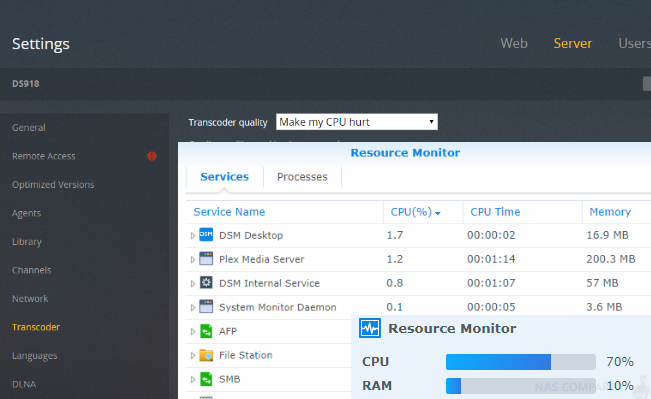The image size is (651, 399).
Task: Expand the DSM Internal Service row
Action: click(193, 284)
